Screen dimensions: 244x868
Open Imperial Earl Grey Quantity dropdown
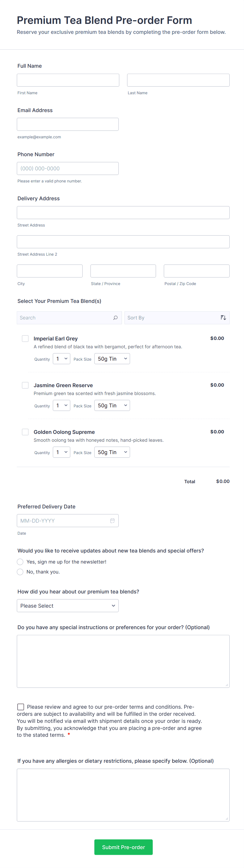point(61,359)
